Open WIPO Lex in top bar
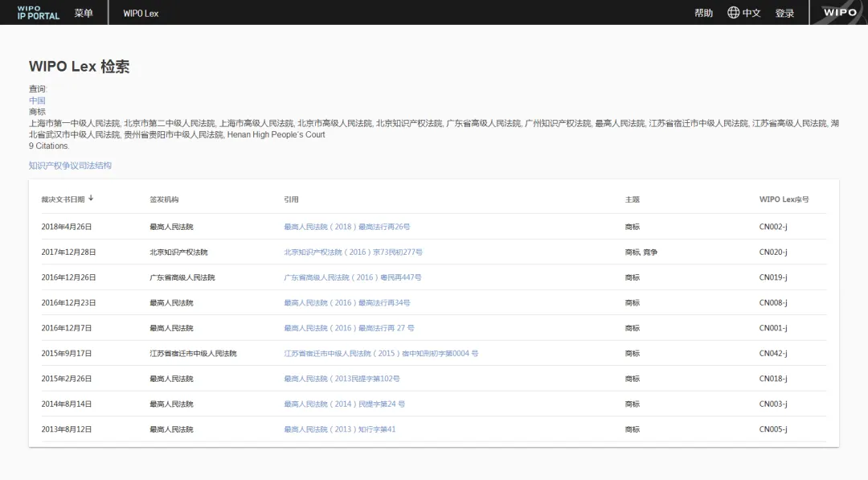The width and height of the screenshot is (868, 480). pyautogui.click(x=141, y=14)
